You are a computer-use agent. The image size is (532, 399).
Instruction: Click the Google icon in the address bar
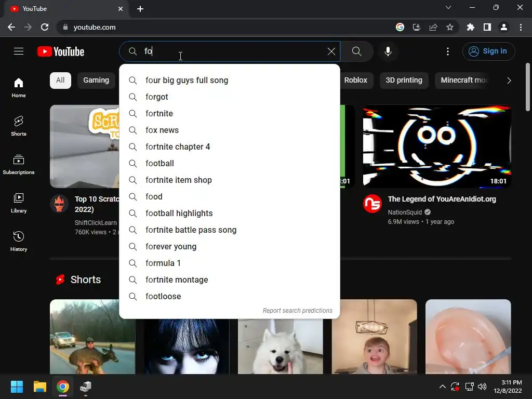(x=400, y=27)
